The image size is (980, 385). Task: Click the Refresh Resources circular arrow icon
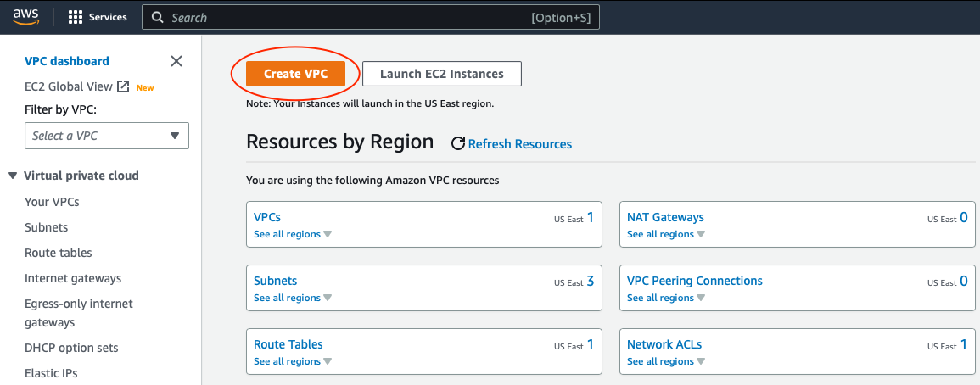(x=458, y=144)
